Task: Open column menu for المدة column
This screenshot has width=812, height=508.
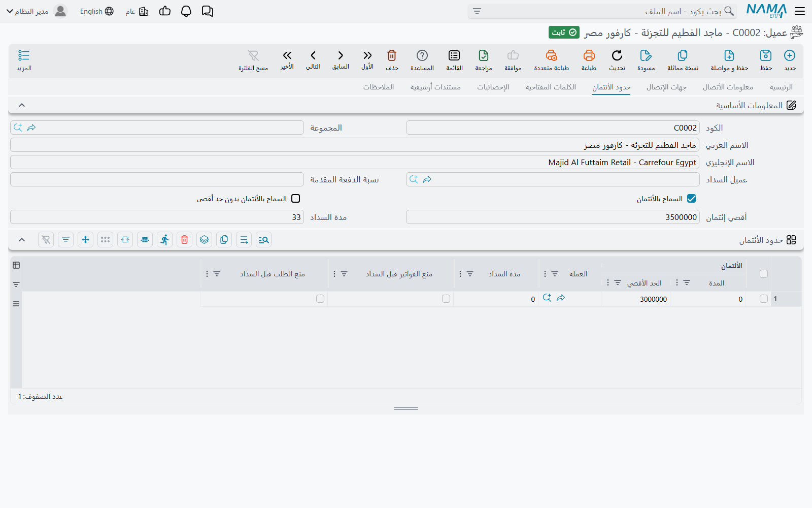Action: [x=677, y=282]
